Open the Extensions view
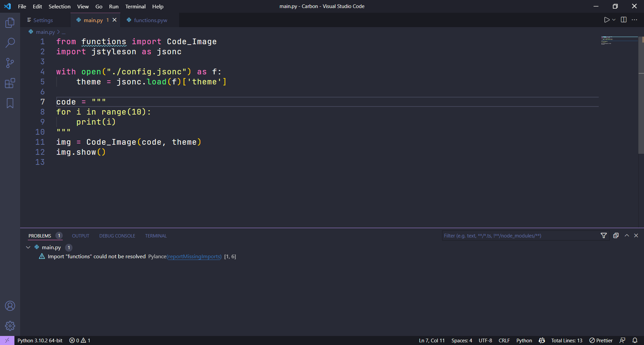 pyautogui.click(x=10, y=83)
